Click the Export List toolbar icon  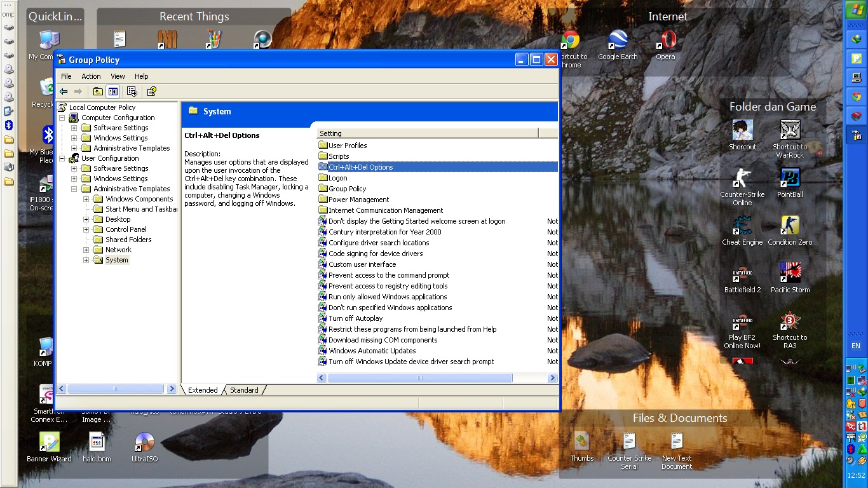[132, 91]
